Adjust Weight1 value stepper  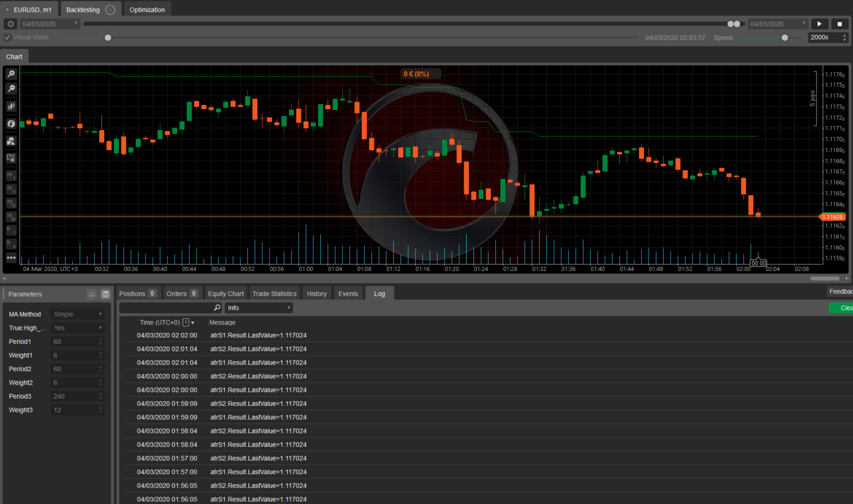tap(101, 355)
